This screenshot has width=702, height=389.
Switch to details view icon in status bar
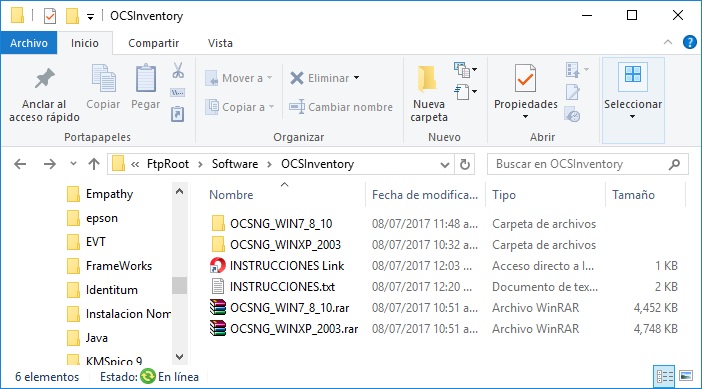(664, 376)
